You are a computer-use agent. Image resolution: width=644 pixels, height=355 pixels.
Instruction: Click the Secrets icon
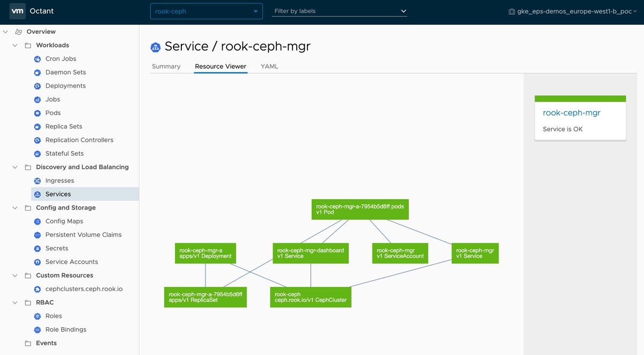[x=38, y=248]
